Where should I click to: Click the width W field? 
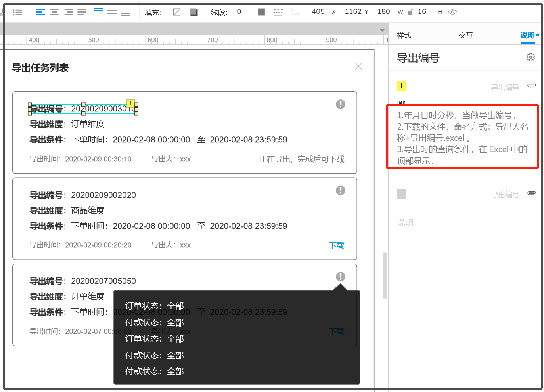(386, 12)
